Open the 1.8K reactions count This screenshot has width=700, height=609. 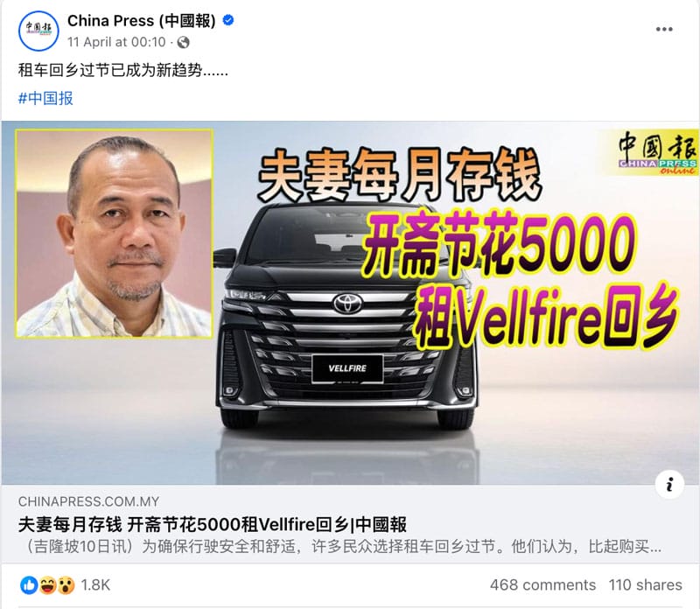95,584
